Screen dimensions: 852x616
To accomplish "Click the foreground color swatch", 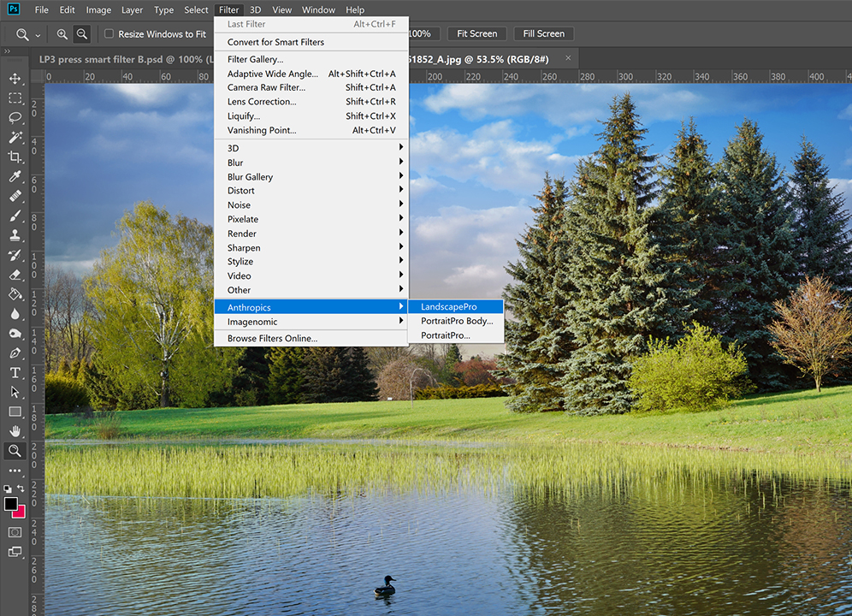I will [x=9, y=505].
